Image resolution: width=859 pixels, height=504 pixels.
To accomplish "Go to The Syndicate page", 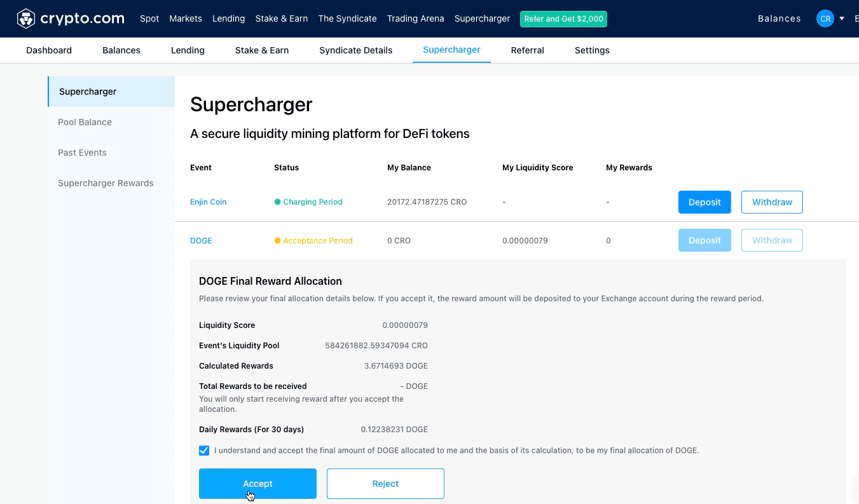I will (x=347, y=18).
